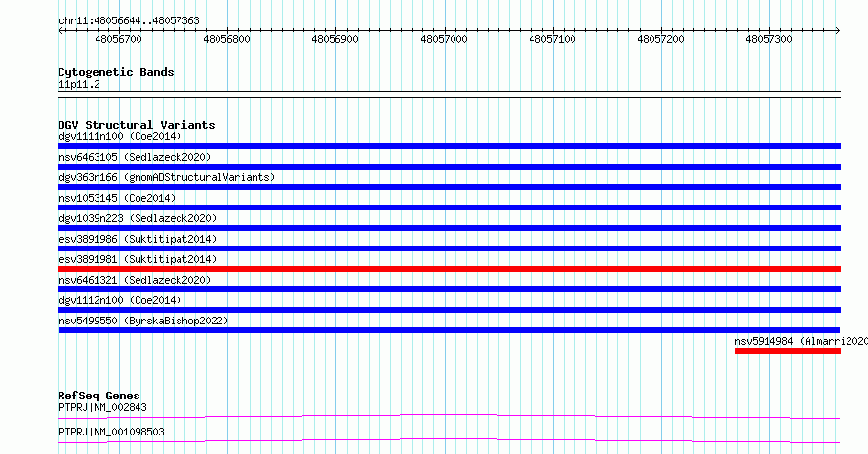Select nsv5499550 (ByrskaBishop2022) variant label
868x454 pixels.
(x=143, y=321)
